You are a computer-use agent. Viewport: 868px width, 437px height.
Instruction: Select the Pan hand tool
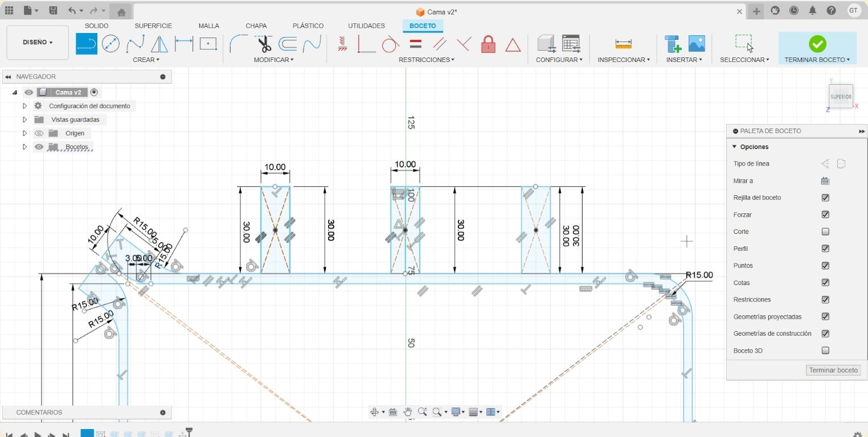408,412
